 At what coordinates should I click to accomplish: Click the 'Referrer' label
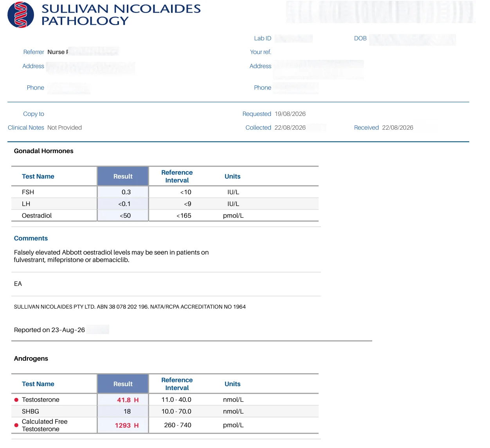point(34,52)
